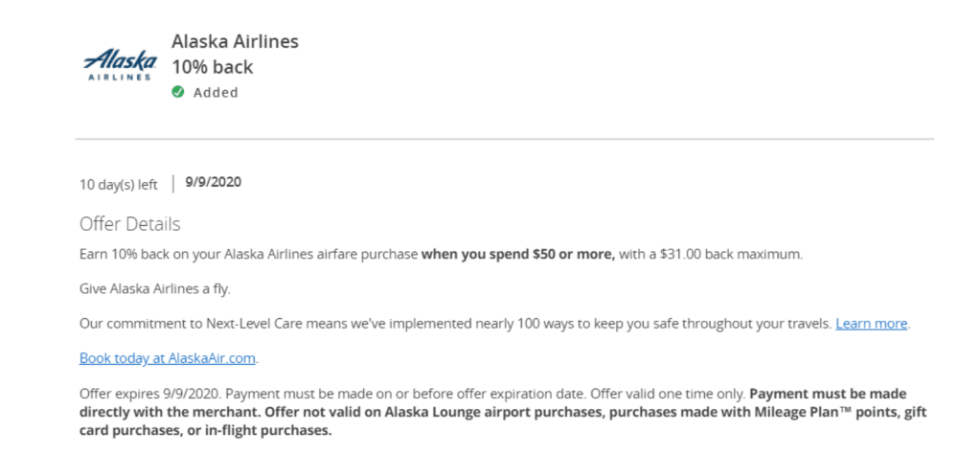Click the "Offer Details" heading
980x454 pixels.
coord(129,224)
